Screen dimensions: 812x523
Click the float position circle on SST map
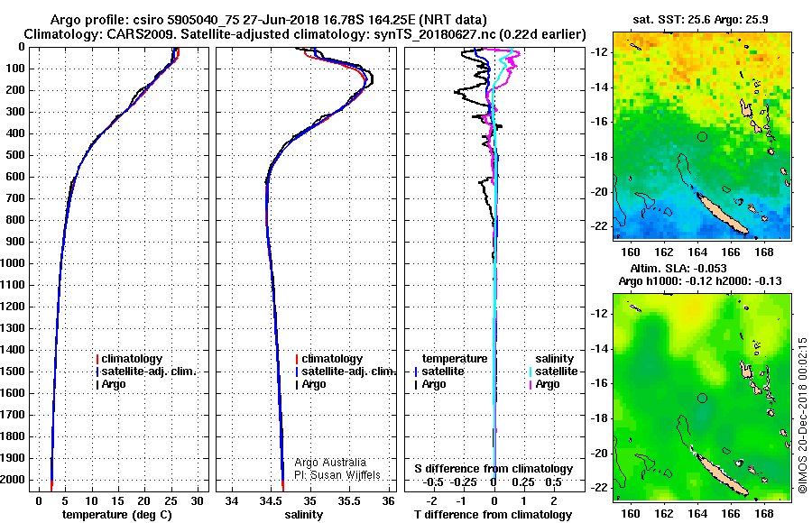pyautogui.click(x=702, y=137)
